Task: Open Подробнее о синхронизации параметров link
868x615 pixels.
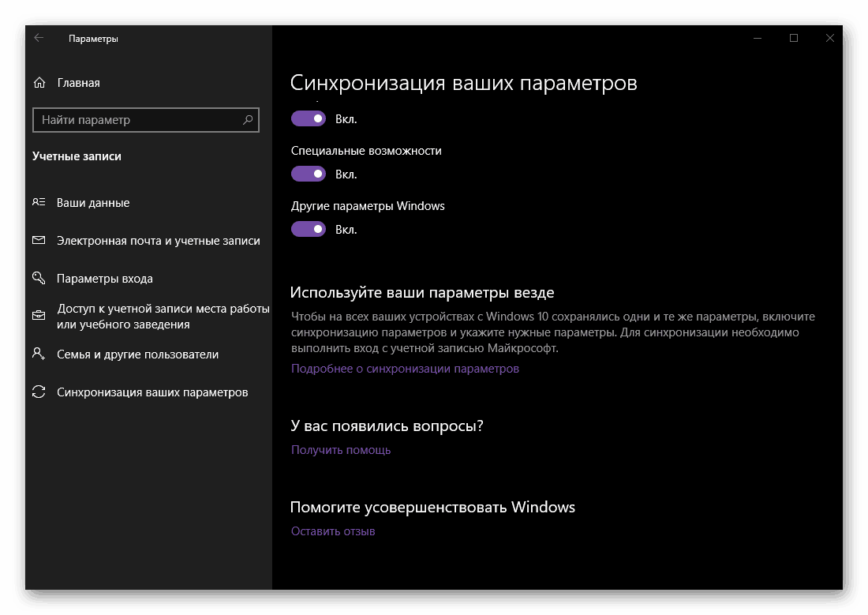Action: coord(406,369)
